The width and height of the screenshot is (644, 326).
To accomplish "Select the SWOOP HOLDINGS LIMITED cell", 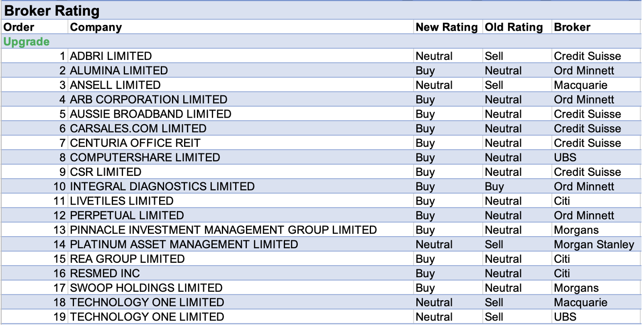I will pos(146,288).
